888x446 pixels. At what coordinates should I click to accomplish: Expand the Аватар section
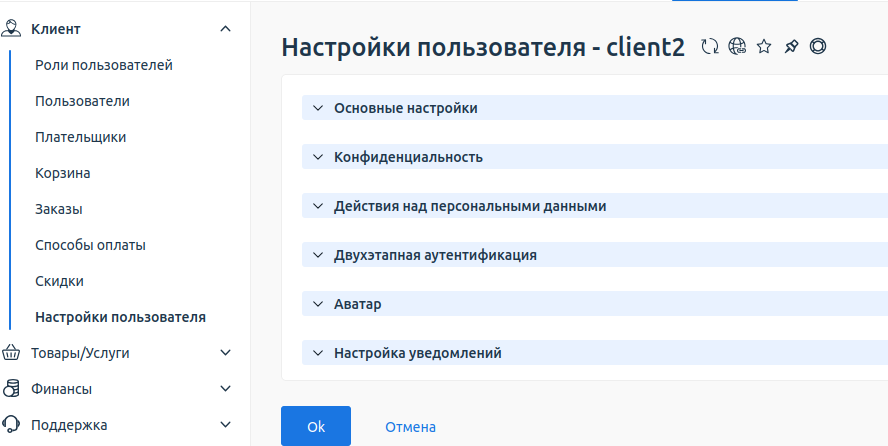[x=357, y=304]
